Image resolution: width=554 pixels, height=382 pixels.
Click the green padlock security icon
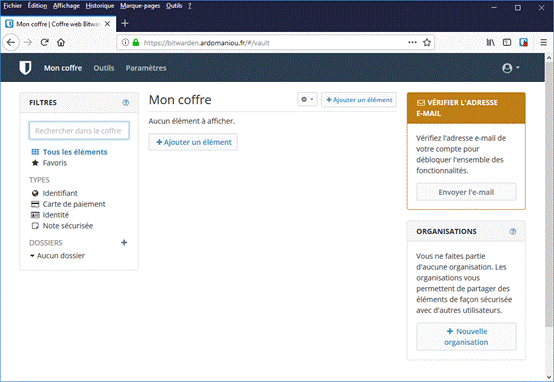pyautogui.click(x=136, y=42)
